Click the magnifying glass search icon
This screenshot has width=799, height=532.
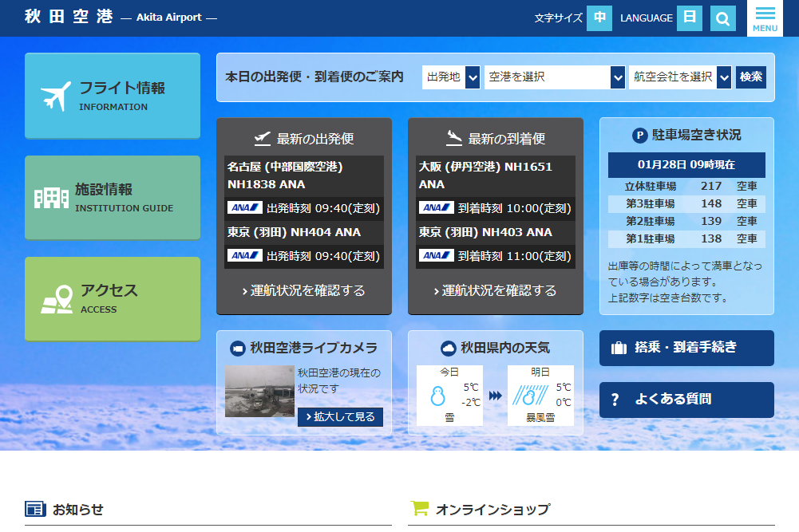point(722,18)
